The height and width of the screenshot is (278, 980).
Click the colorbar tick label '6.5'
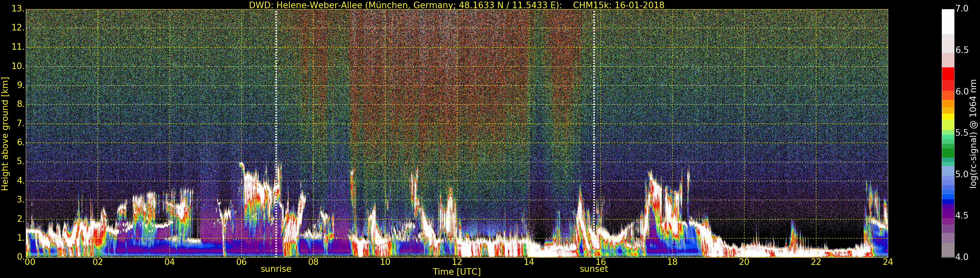tap(962, 50)
